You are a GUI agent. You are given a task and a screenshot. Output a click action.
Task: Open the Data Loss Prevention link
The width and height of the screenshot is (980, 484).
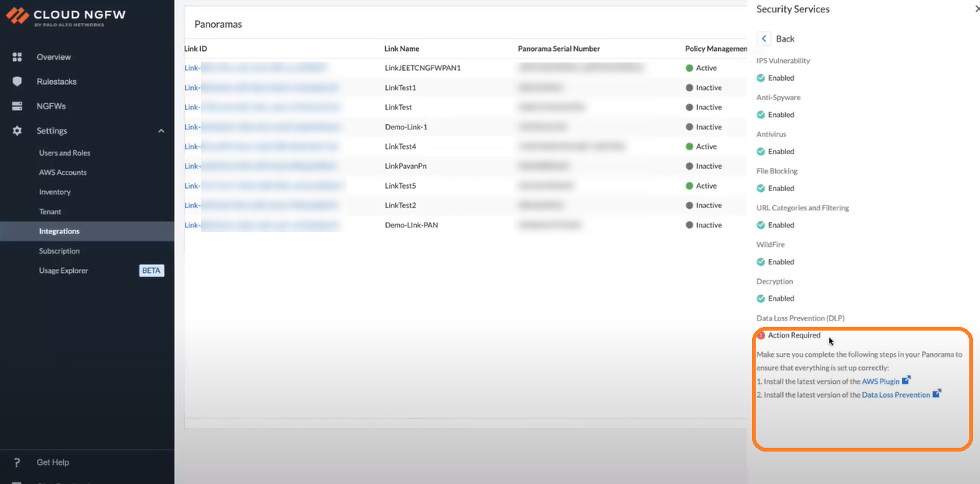click(896, 395)
